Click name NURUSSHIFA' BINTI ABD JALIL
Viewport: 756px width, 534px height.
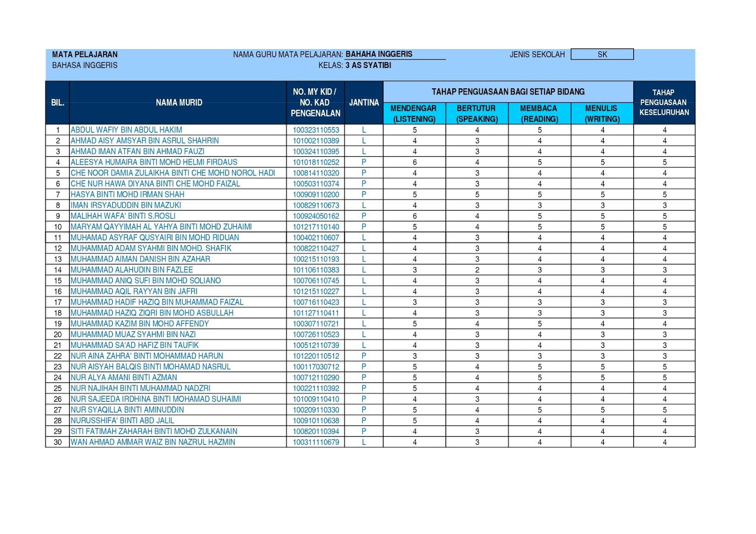click(122, 421)
